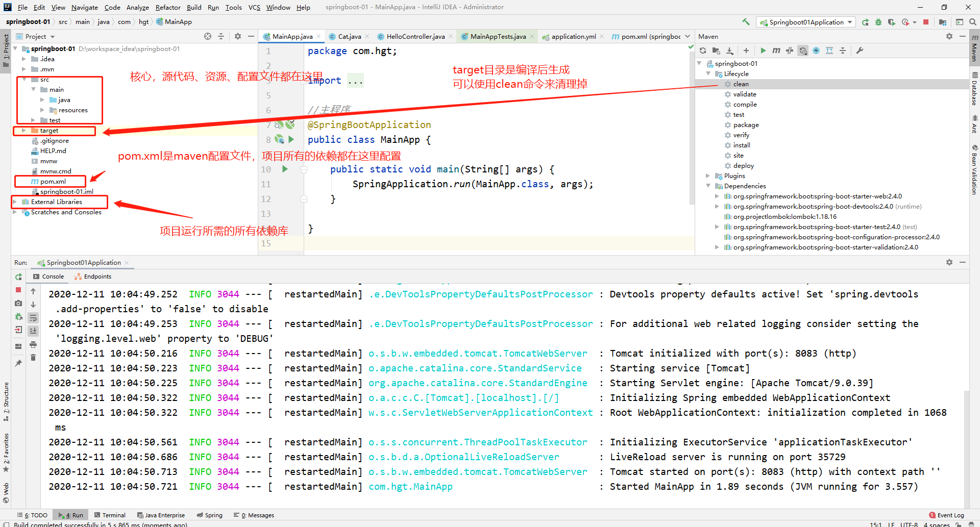Clear the Run console output
The image size is (980, 527).
point(33,357)
